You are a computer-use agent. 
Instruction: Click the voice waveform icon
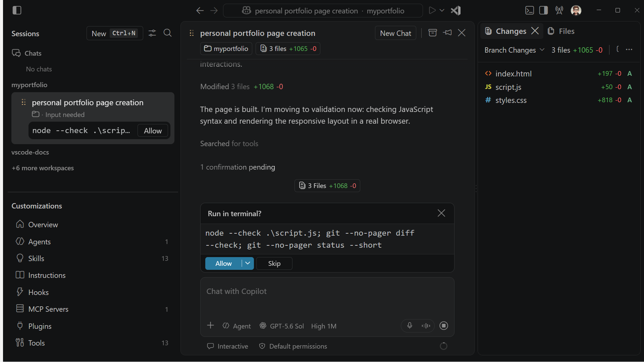coord(426,325)
